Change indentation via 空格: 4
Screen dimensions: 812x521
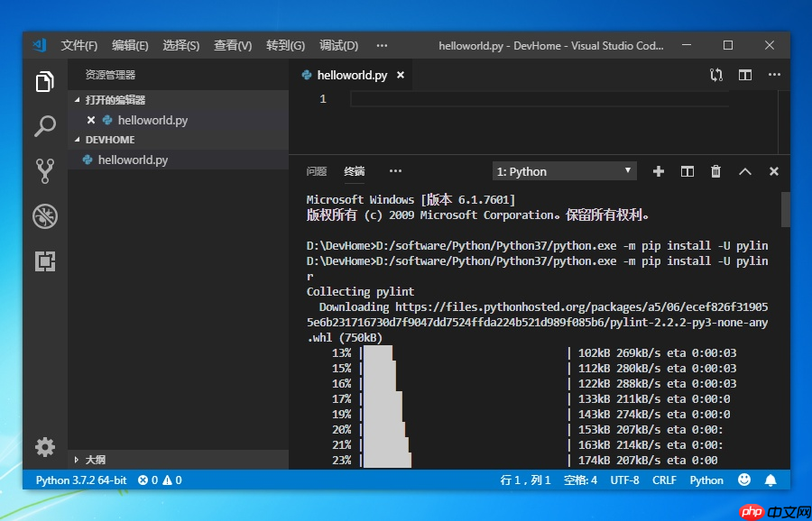580,480
